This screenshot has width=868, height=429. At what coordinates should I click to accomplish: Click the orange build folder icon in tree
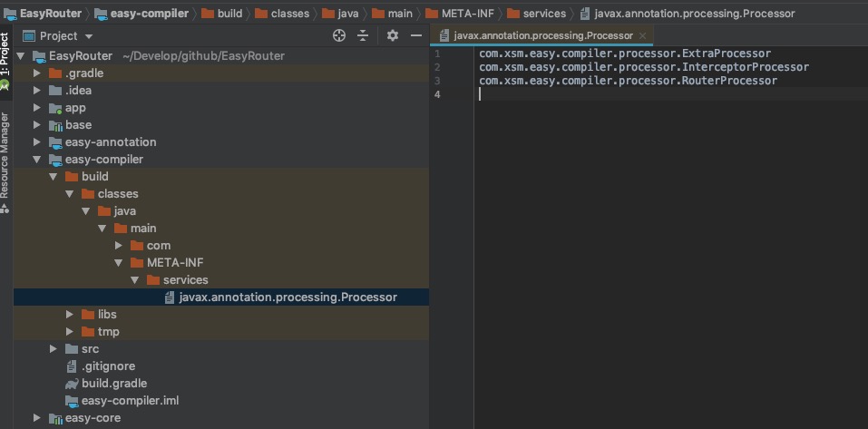tap(72, 177)
